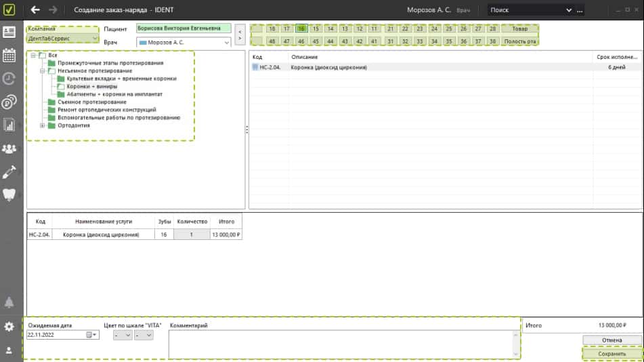The image size is (644, 362).
Task: Open settings gear in sidebar
Action: point(9,327)
